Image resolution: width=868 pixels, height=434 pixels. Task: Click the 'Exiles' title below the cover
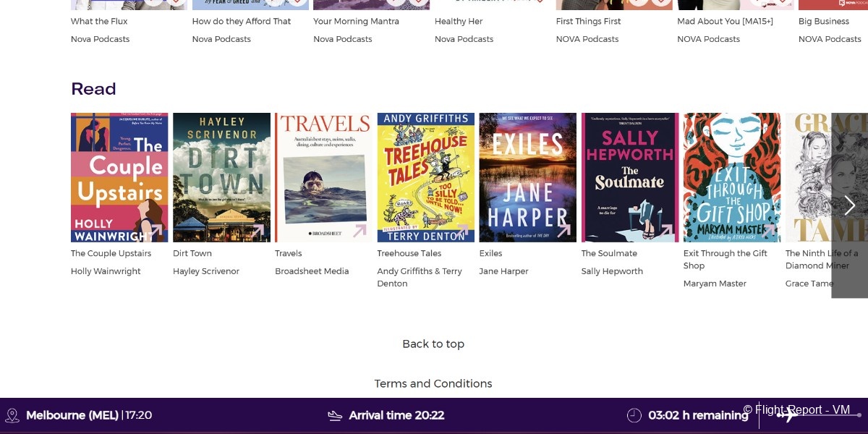(490, 253)
